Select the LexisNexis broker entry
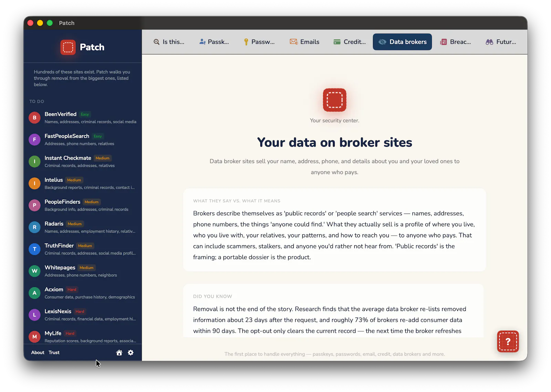 pyautogui.click(x=83, y=315)
